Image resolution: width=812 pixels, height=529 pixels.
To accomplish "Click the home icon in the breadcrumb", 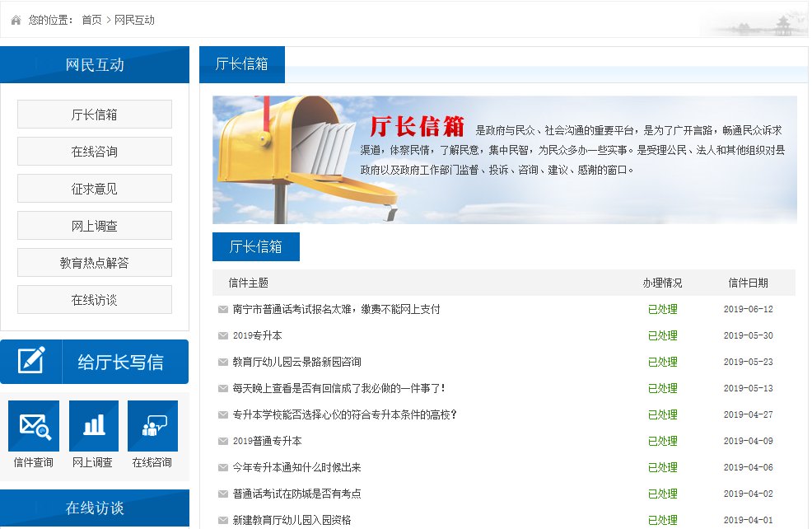I will [16, 19].
